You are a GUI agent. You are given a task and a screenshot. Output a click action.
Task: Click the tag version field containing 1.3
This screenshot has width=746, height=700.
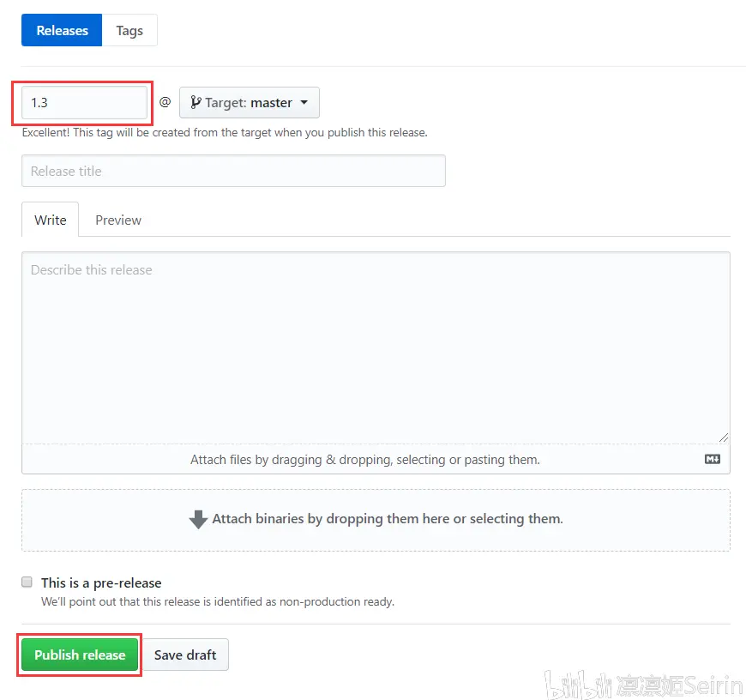click(x=84, y=102)
